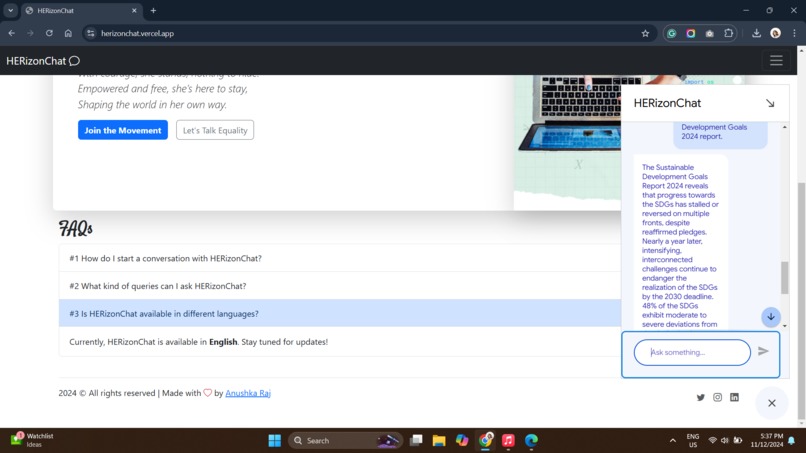Screen dimensions: 806x453
Task: Open the hamburger navigation menu
Action: click(776, 61)
